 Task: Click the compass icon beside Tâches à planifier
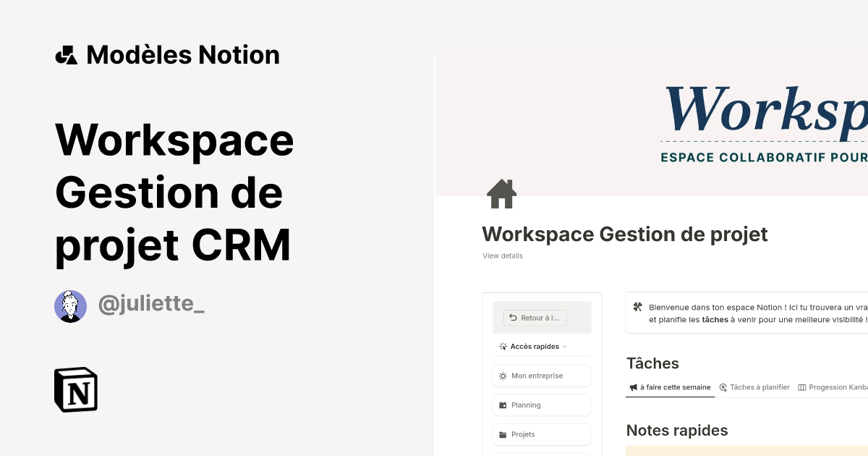pyautogui.click(x=723, y=387)
